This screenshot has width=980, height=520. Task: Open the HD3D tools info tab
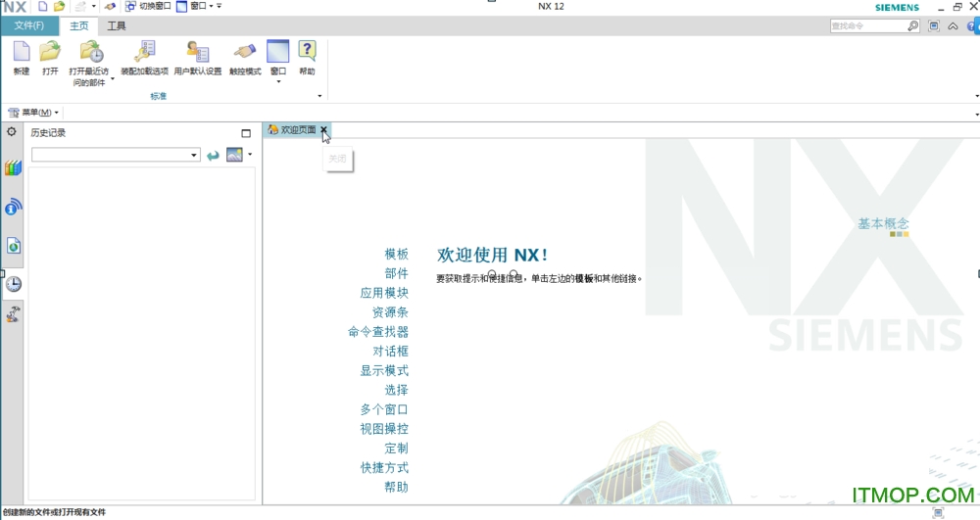13,207
